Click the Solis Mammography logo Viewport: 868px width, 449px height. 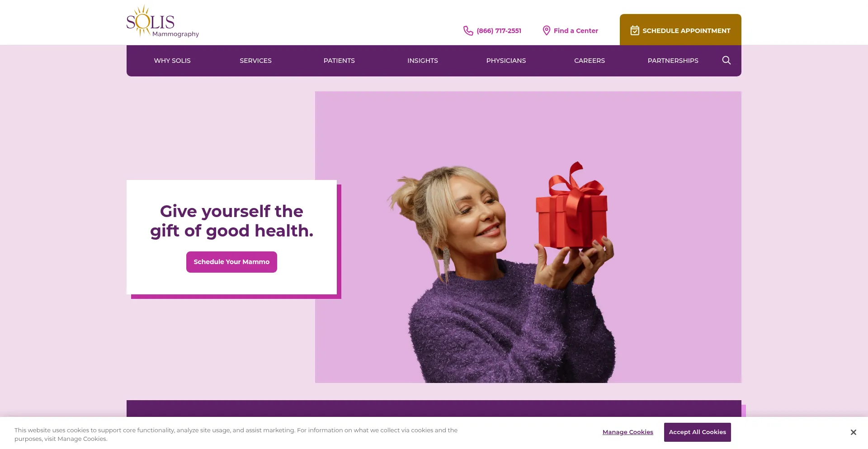pos(163,21)
